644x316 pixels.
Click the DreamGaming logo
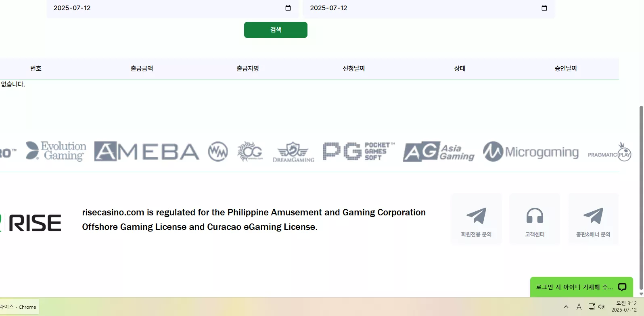[293, 152]
